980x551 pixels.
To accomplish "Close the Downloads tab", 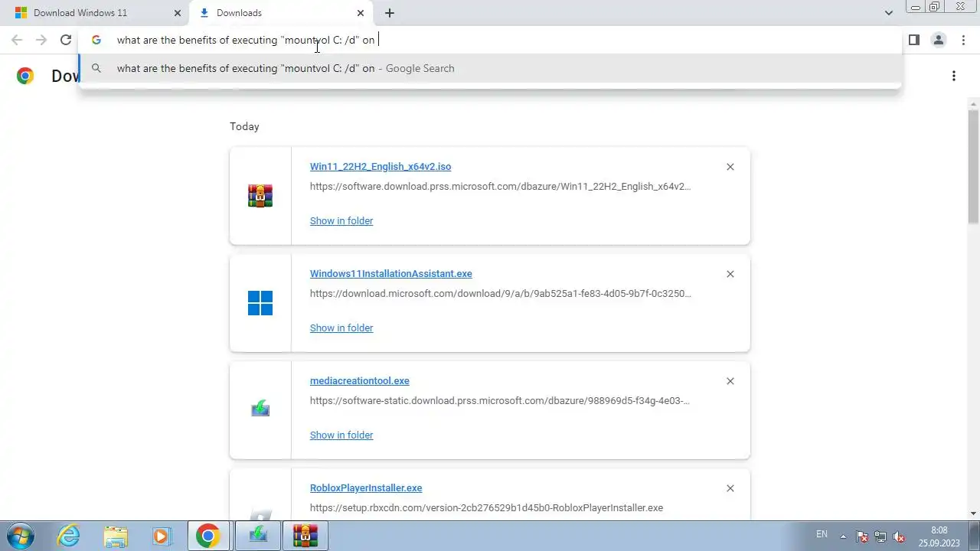I will (361, 13).
